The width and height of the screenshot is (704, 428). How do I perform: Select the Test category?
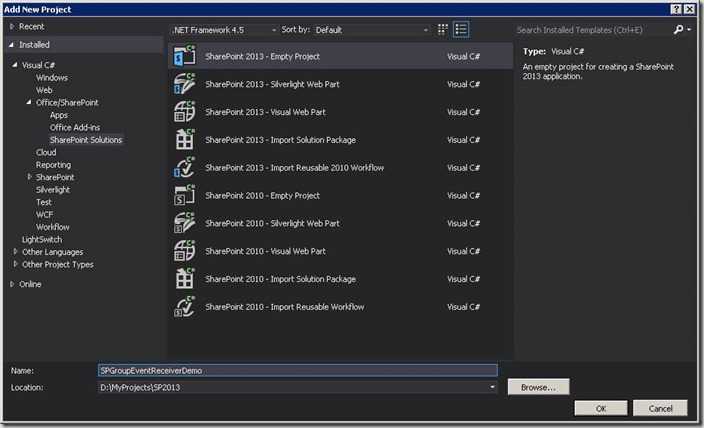(x=44, y=202)
